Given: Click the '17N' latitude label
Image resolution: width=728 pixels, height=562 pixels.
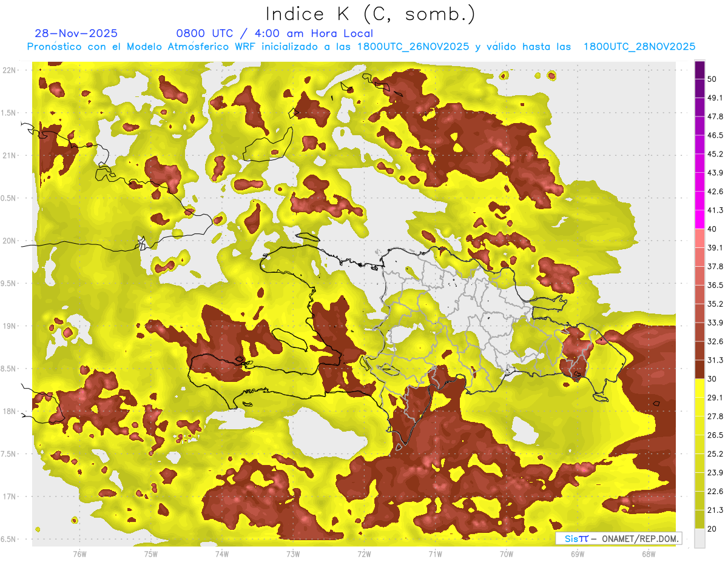Looking at the screenshot, I should coord(10,497).
